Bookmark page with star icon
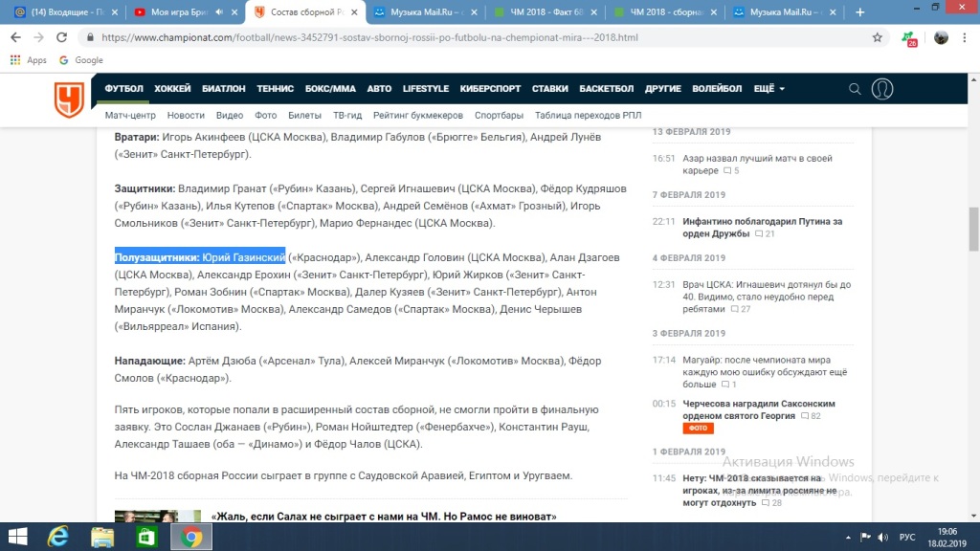 pyautogui.click(x=877, y=37)
